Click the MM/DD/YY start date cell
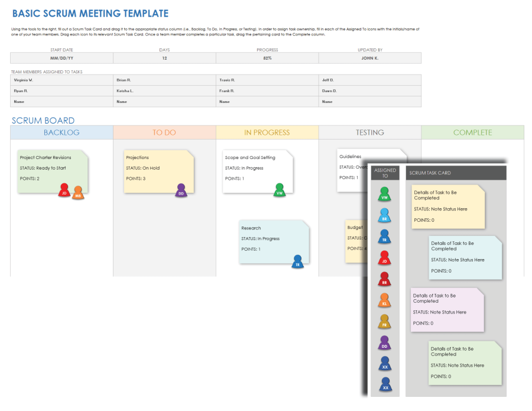Screen dimensions: 532x411 coord(61,58)
